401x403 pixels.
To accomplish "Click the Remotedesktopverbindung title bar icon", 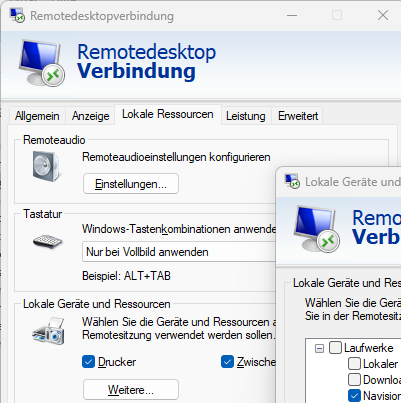I will click(17, 15).
